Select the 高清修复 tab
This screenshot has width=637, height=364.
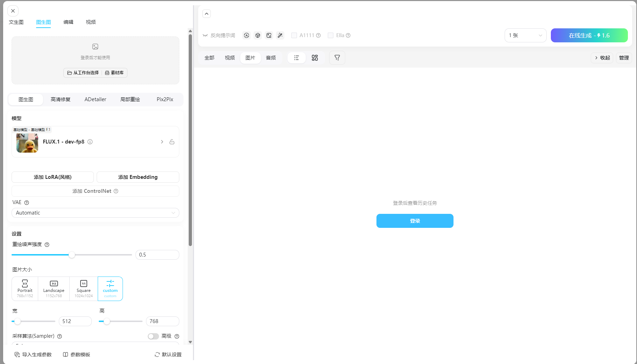(61, 99)
